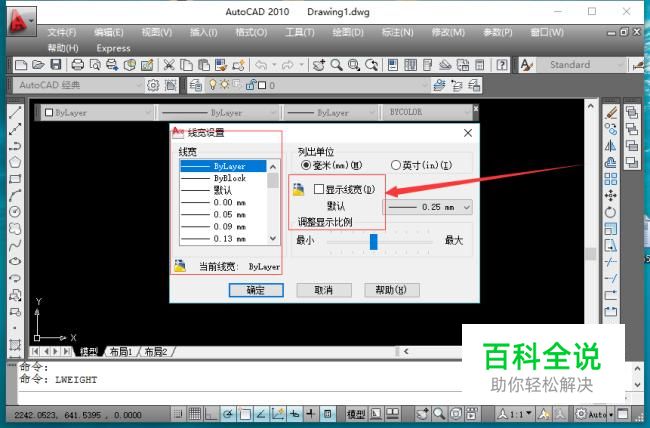This screenshot has height=428, width=650.
Task: Open the default lineweight 0.25 mm dropdown
Action: 427,207
